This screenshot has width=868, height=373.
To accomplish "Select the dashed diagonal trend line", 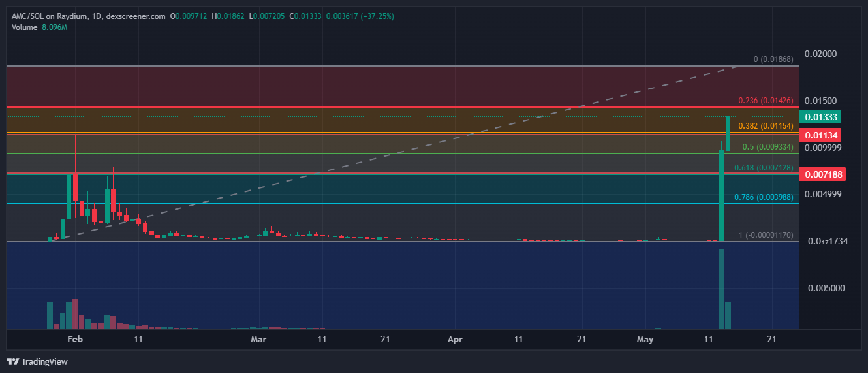I will tap(392, 154).
